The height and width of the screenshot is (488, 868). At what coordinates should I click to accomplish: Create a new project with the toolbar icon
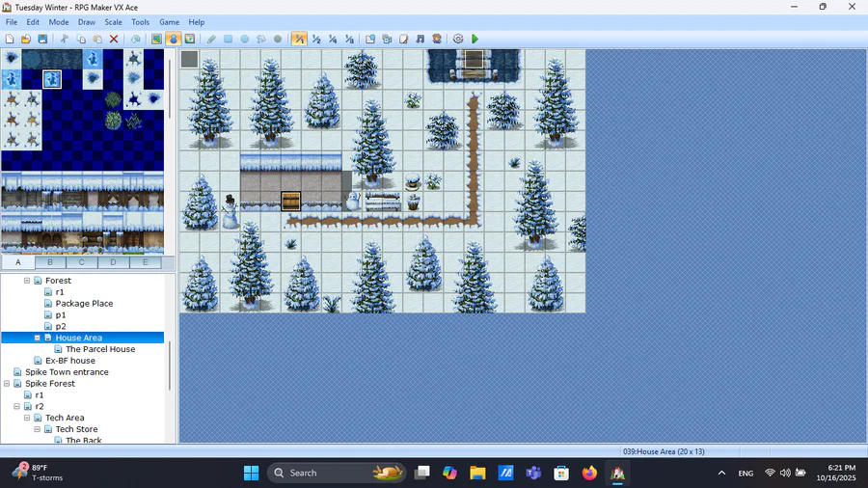click(10, 39)
